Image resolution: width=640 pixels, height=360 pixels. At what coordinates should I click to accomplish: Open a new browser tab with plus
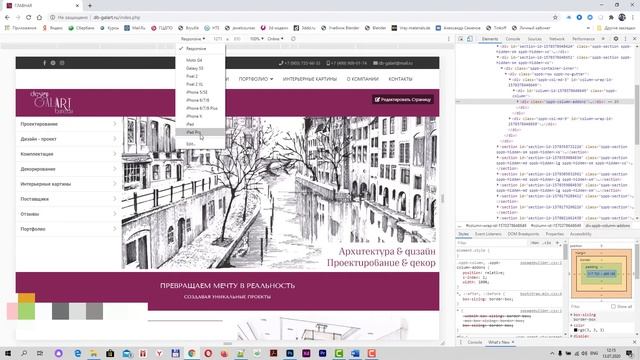coord(90,6)
